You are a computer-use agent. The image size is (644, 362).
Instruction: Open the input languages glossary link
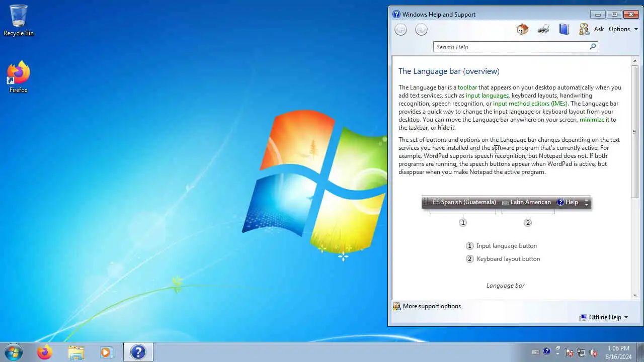click(487, 96)
